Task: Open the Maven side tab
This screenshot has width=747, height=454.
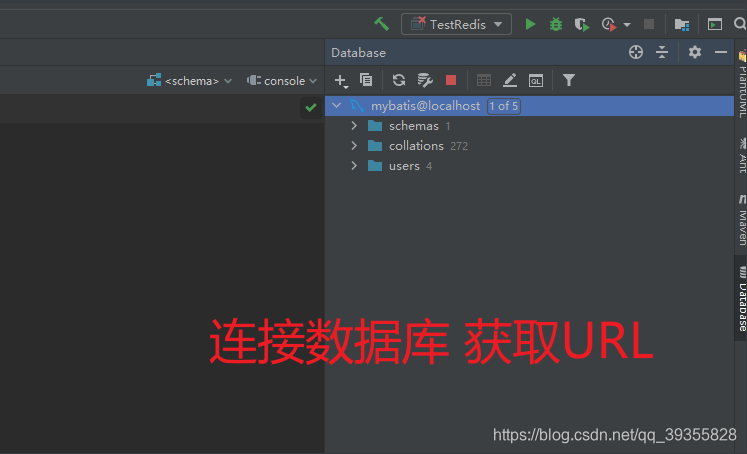Action: click(x=742, y=220)
